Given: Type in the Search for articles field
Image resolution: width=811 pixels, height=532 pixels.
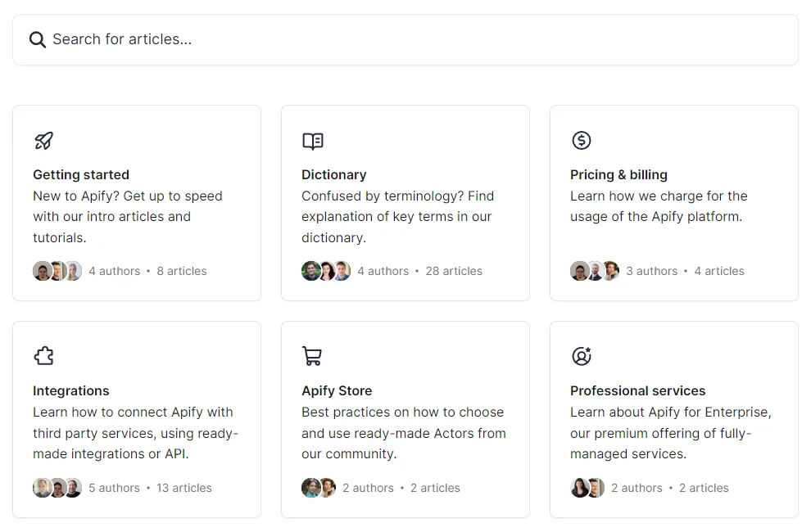Looking at the screenshot, I should (x=410, y=39).
